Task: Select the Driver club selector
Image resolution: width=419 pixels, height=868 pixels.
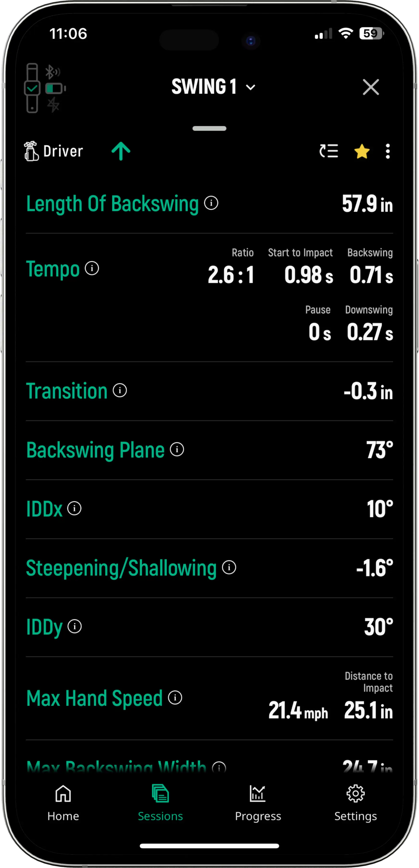Action: pos(54,151)
